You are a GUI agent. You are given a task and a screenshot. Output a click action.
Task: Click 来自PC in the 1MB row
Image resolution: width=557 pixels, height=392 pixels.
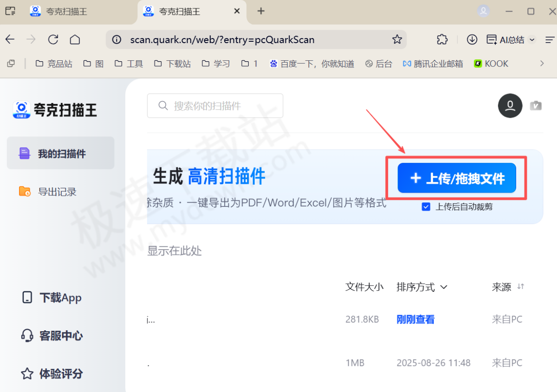click(507, 363)
